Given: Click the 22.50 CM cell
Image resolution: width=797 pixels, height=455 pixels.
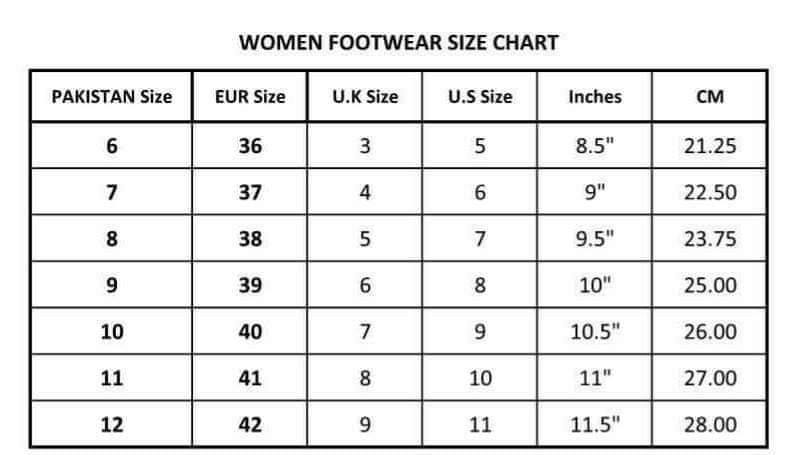Looking at the screenshot, I should click(x=710, y=193).
